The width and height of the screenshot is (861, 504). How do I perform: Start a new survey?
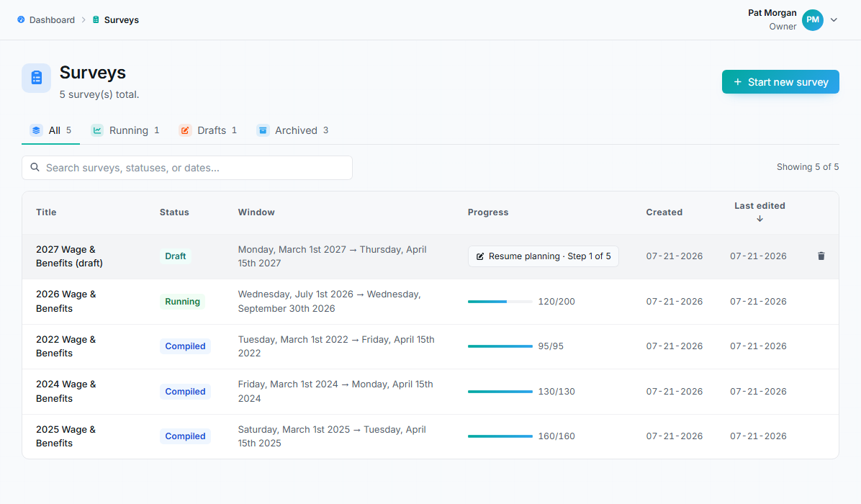pos(780,82)
